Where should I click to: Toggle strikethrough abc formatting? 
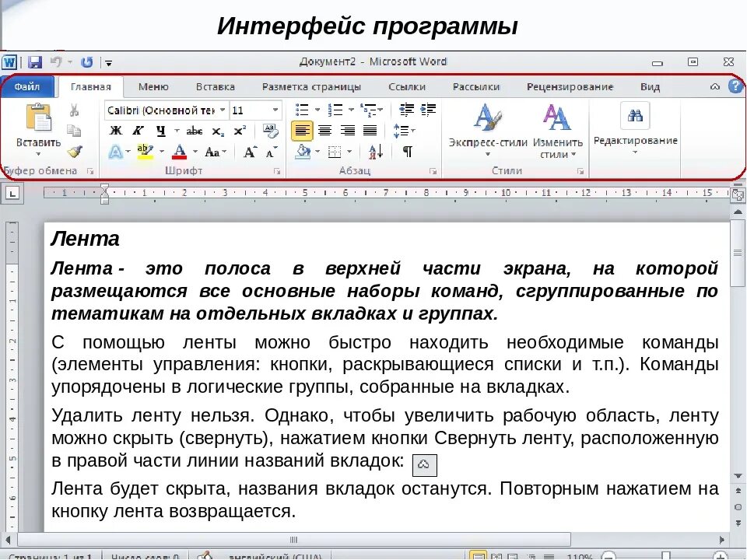coord(195,131)
